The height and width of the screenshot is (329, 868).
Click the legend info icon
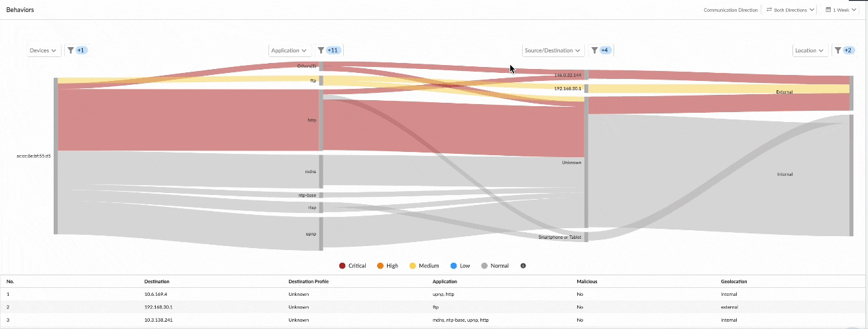[x=523, y=266]
